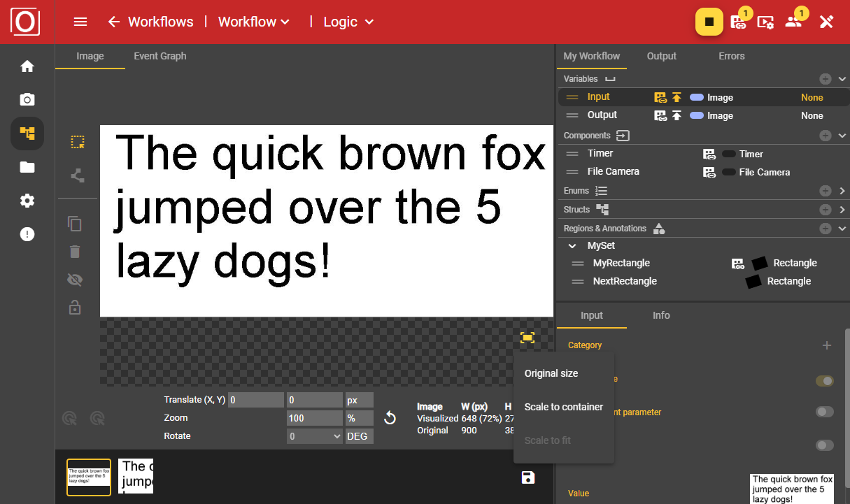Open the camera page in sidebar
The height and width of the screenshot is (504, 850).
tap(27, 100)
